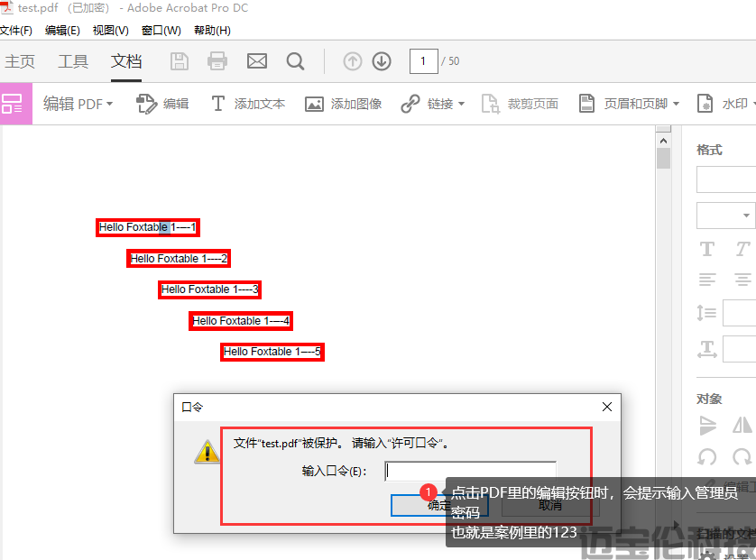The height and width of the screenshot is (560, 756).
Task: Click the vertical scrollbar thumb
Action: pos(663,158)
